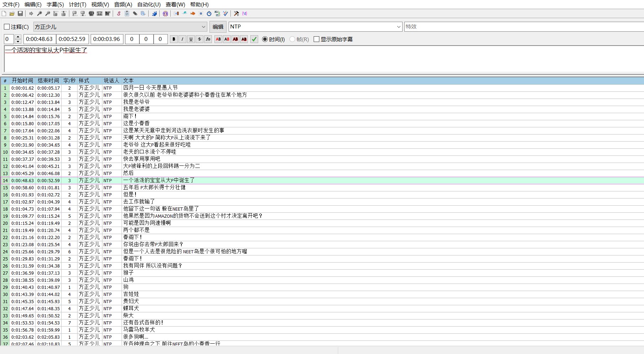The height and width of the screenshot is (354, 644).
Task: Open Options with hammer icon
Action: point(236,14)
